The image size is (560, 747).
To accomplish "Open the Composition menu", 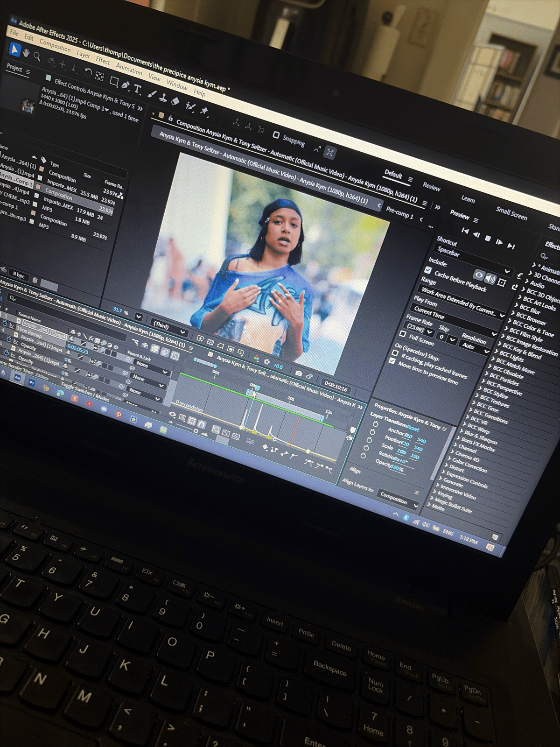I will click(55, 45).
